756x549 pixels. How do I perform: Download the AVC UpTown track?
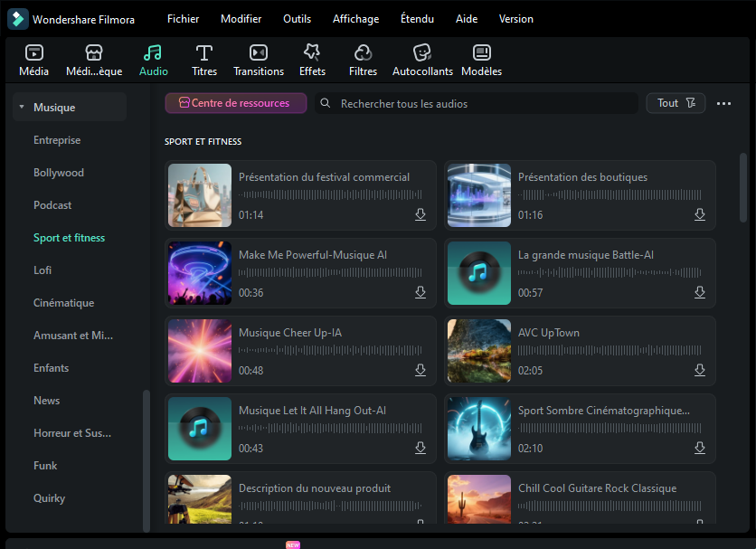click(x=699, y=370)
